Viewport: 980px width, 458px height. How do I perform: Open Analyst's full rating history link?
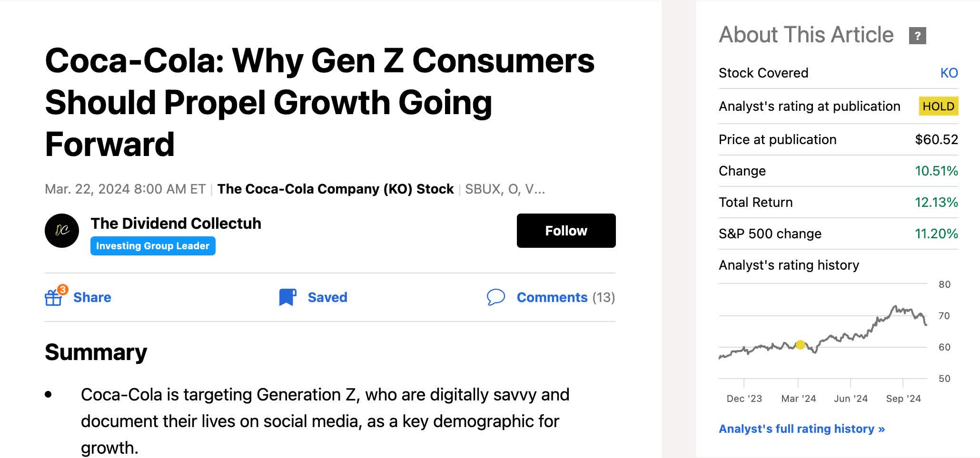tap(802, 429)
